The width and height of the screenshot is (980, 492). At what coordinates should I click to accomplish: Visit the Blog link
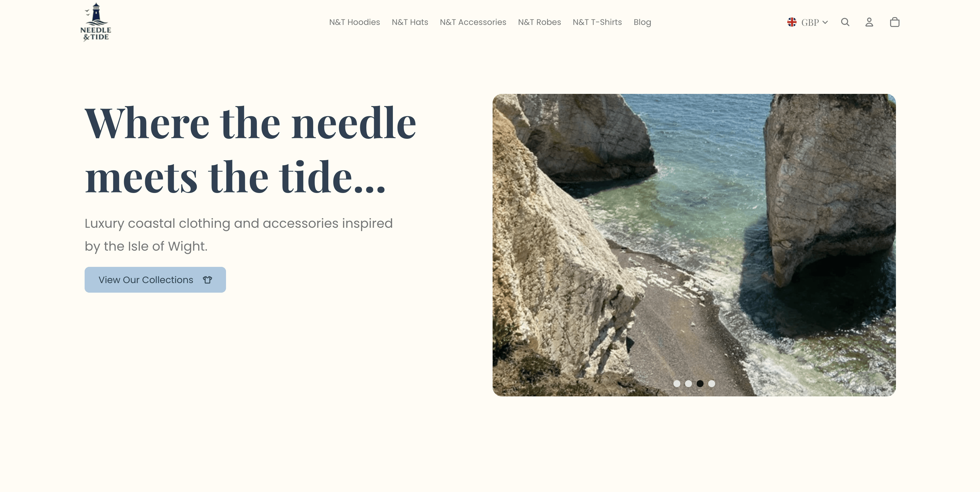(642, 22)
